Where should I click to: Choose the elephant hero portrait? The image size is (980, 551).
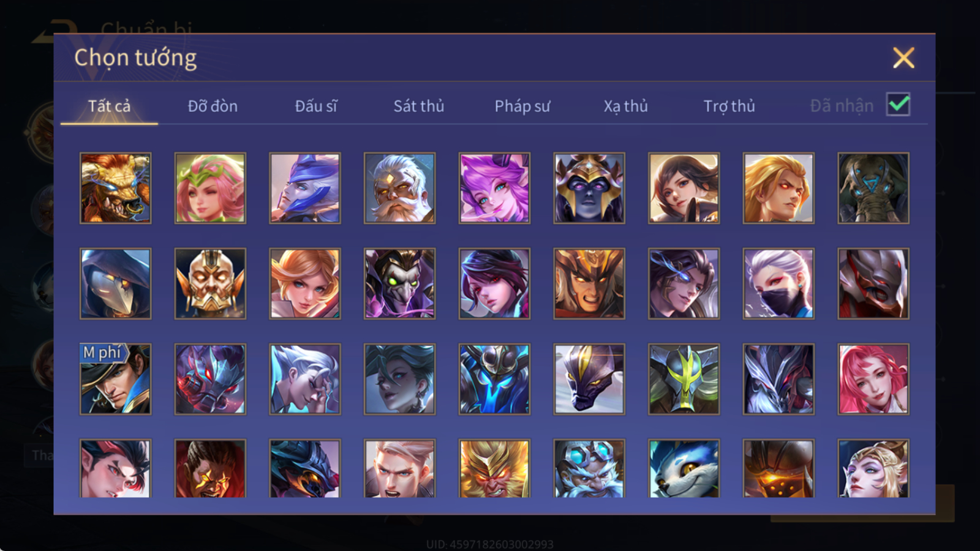(x=873, y=188)
